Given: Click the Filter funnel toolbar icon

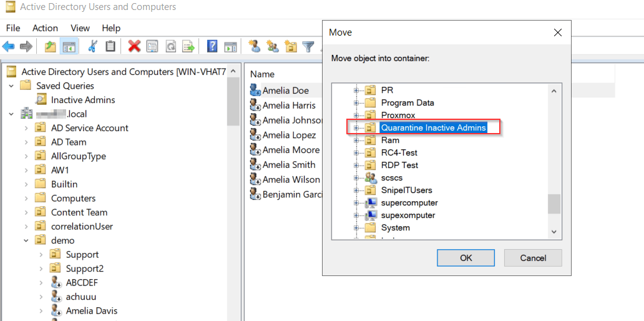Looking at the screenshot, I should pos(308,46).
